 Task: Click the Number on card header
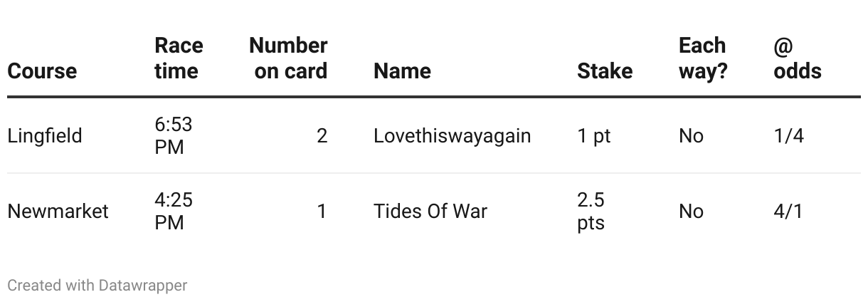click(288, 58)
